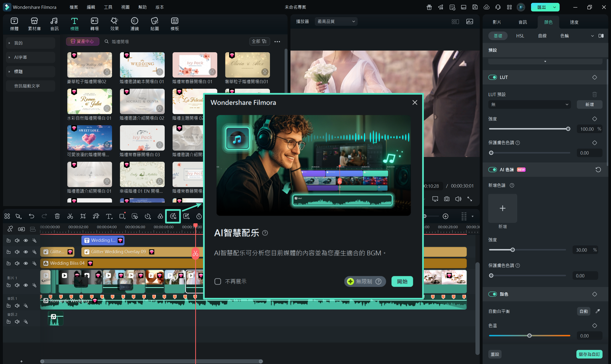Screen dimensions: 611x364
Task: Click the eyedropper next to 自動白平衡
Action: click(598, 311)
